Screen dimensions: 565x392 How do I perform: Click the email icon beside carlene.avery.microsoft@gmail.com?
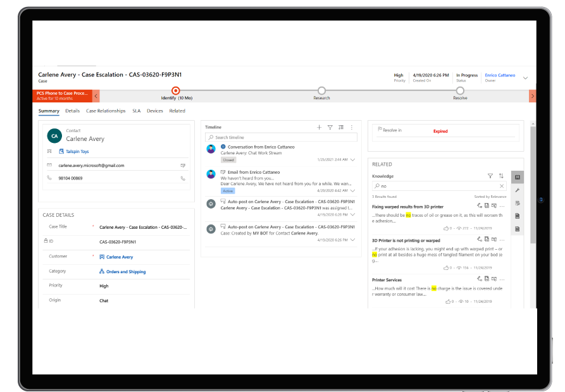click(183, 166)
